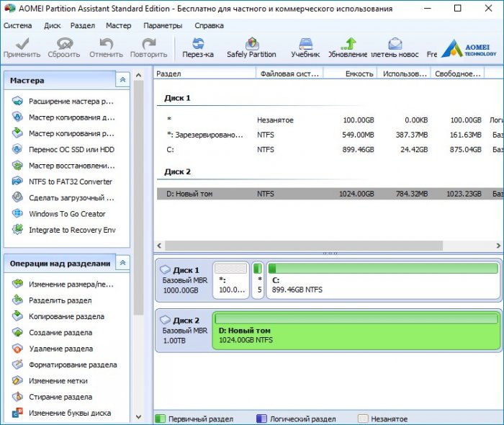Sort by the Емкость column header
This screenshot has height=425, width=504.
pyautogui.click(x=350, y=73)
